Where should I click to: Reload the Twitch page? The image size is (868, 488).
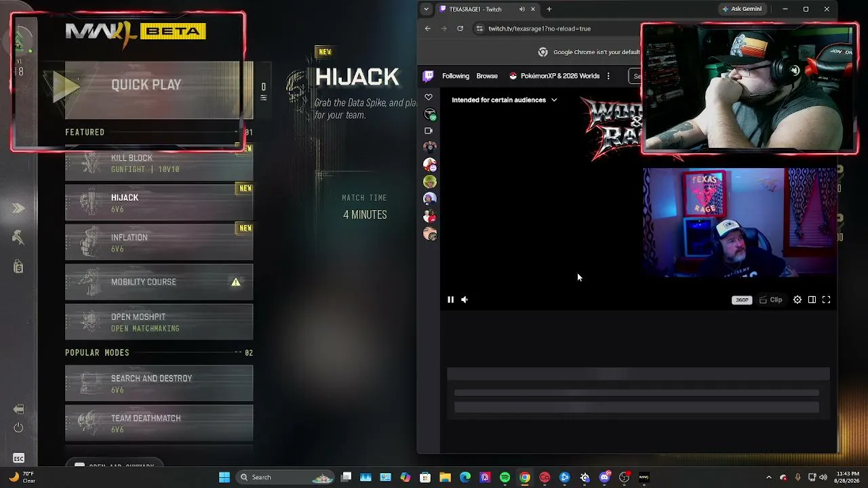coord(460,28)
